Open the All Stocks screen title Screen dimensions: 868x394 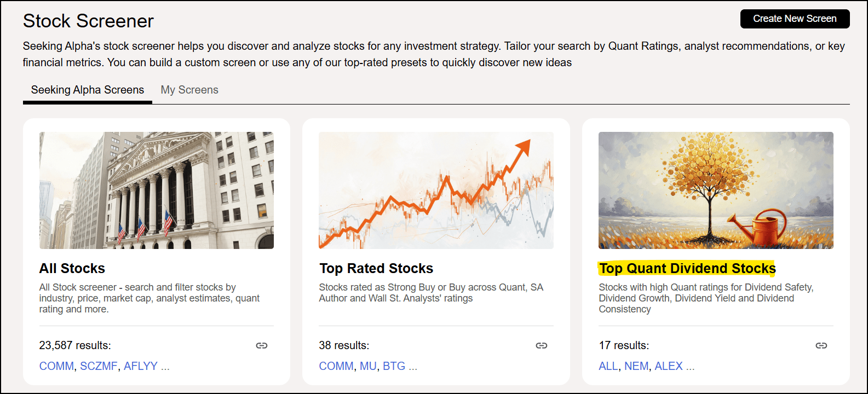click(x=72, y=268)
